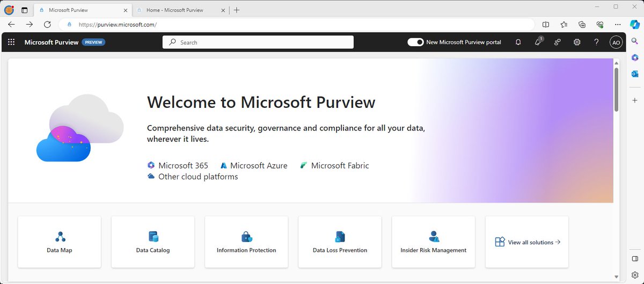Toggle sidebar visibility button at bottom

635,259
